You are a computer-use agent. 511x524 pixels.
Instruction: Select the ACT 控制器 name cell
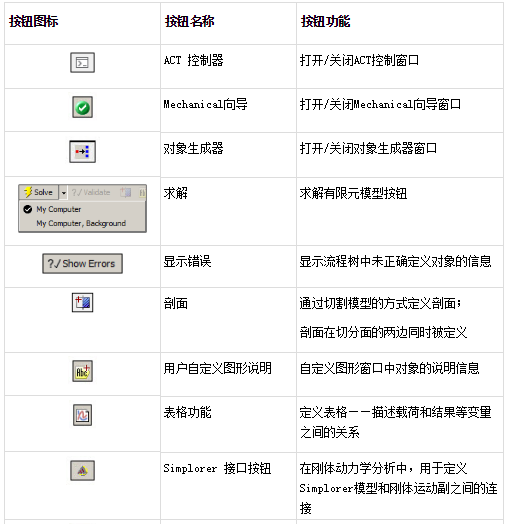(194, 60)
